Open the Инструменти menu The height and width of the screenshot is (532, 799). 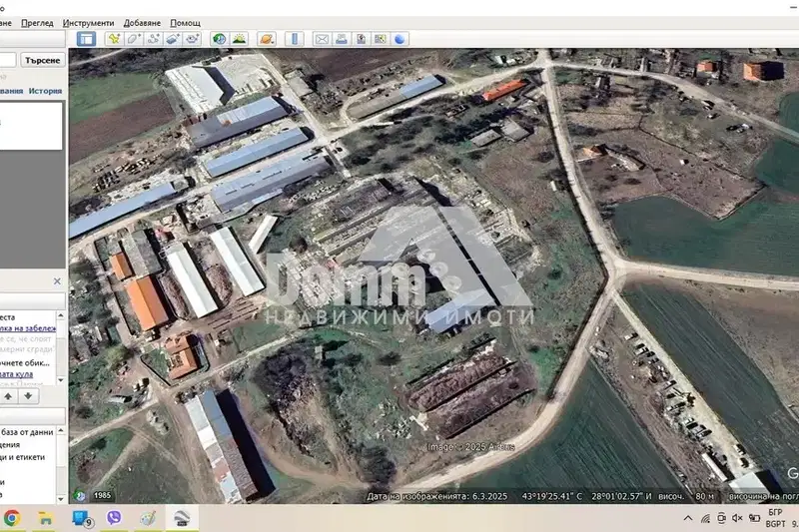88,23
